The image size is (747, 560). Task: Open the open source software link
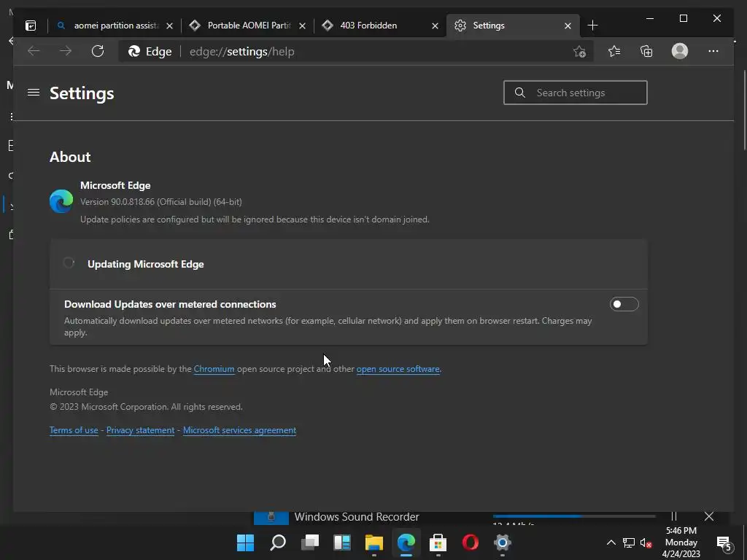click(x=398, y=369)
